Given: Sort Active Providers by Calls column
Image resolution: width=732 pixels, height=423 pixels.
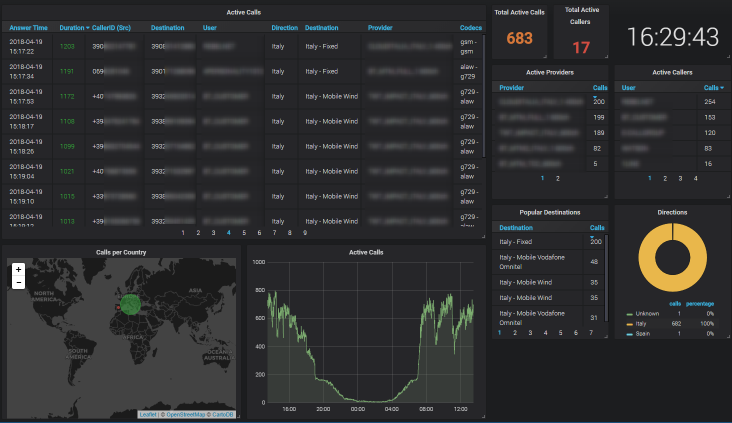Looking at the screenshot, I should (600, 88).
